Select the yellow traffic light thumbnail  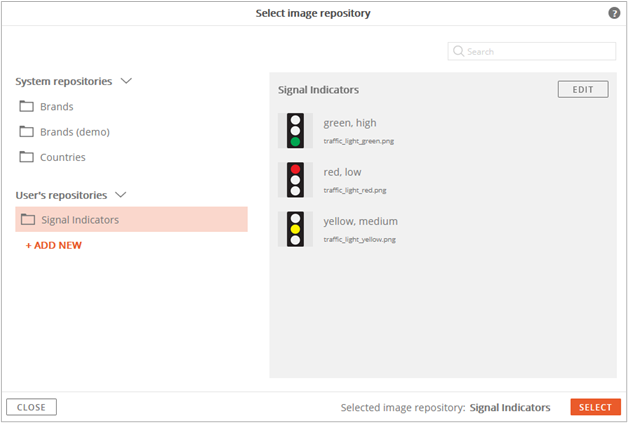pos(295,229)
